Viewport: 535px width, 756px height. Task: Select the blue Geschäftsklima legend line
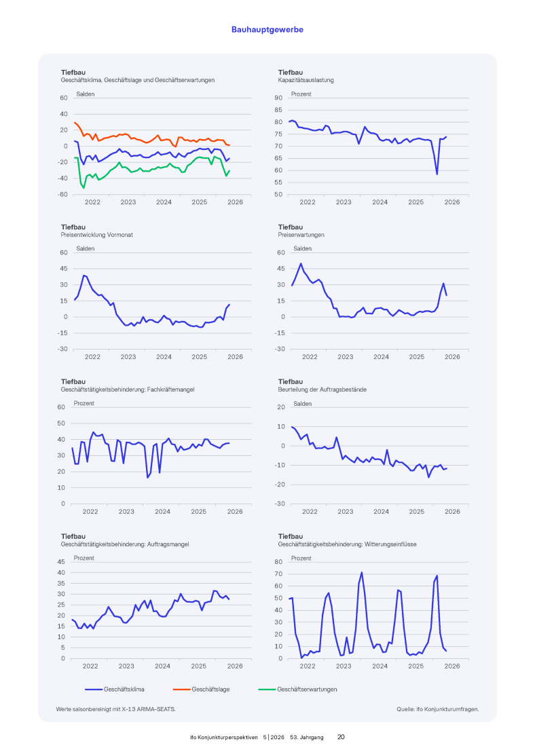pyautogui.click(x=94, y=689)
